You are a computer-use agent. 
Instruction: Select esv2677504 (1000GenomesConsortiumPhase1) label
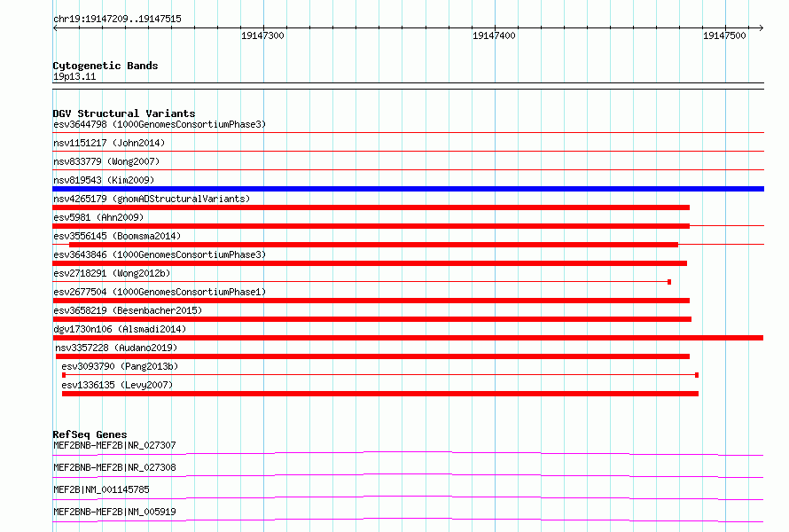tap(160, 292)
